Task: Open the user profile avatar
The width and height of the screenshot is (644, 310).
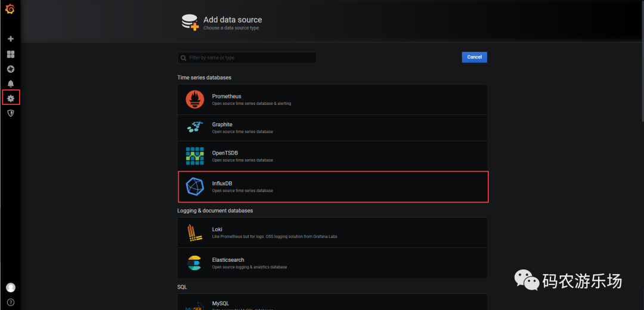Action: (11, 287)
